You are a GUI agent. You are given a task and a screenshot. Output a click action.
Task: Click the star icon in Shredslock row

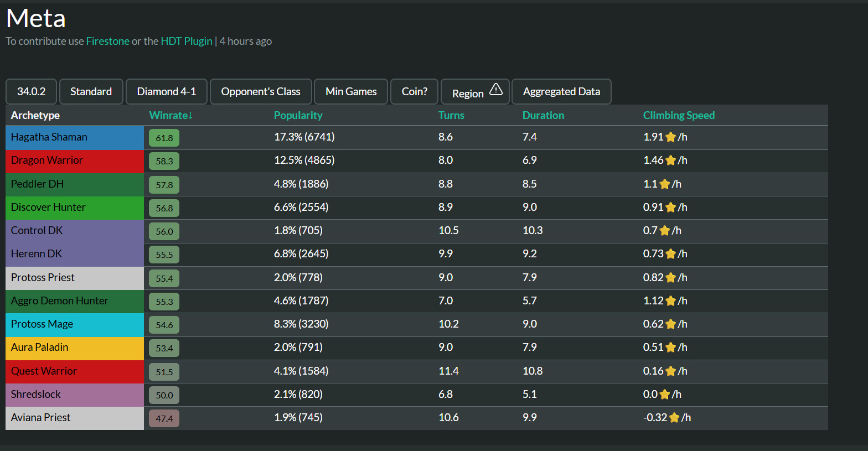click(664, 395)
